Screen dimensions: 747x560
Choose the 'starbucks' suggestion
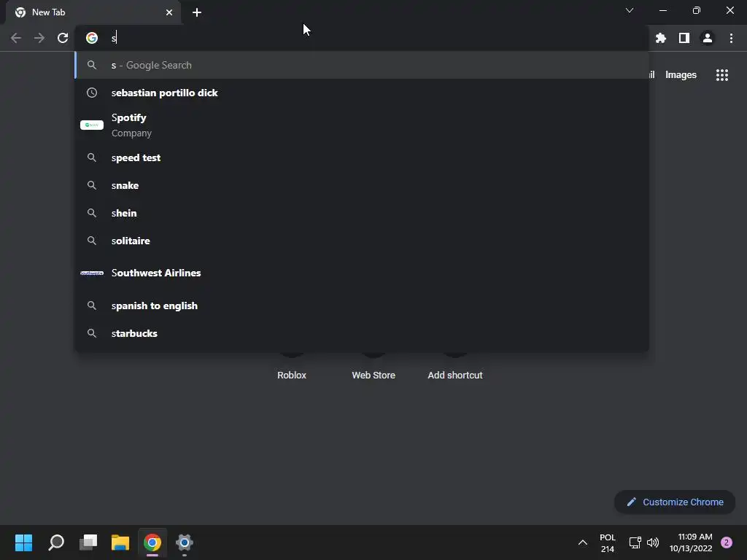click(362, 333)
